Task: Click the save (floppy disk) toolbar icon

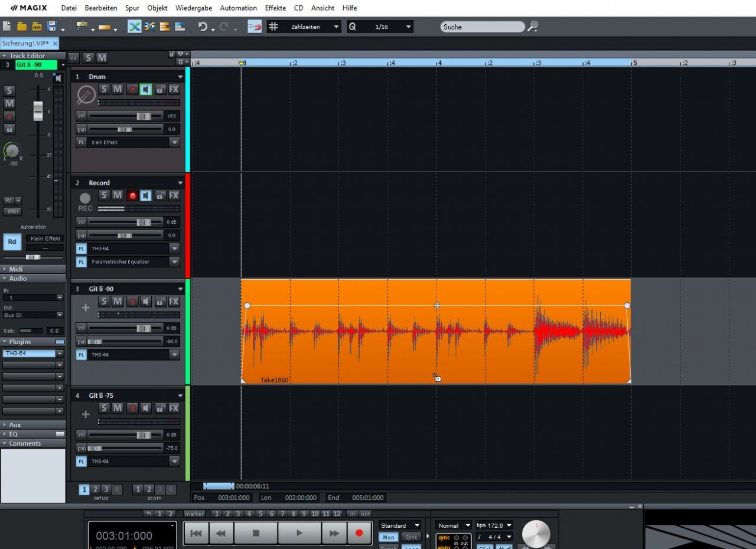Action: 51,27
